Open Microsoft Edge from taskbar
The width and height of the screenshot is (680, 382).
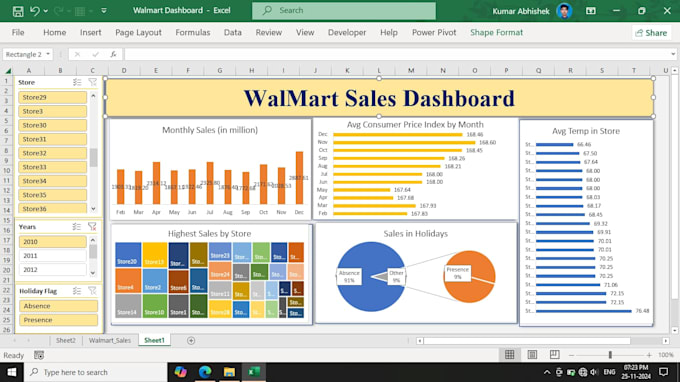click(x=205, y=372)
